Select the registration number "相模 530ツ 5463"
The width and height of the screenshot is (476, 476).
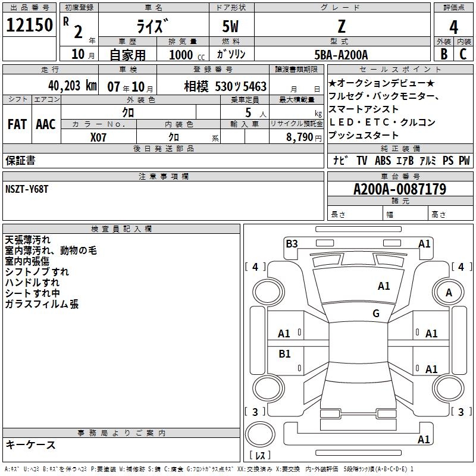(226, 86)
